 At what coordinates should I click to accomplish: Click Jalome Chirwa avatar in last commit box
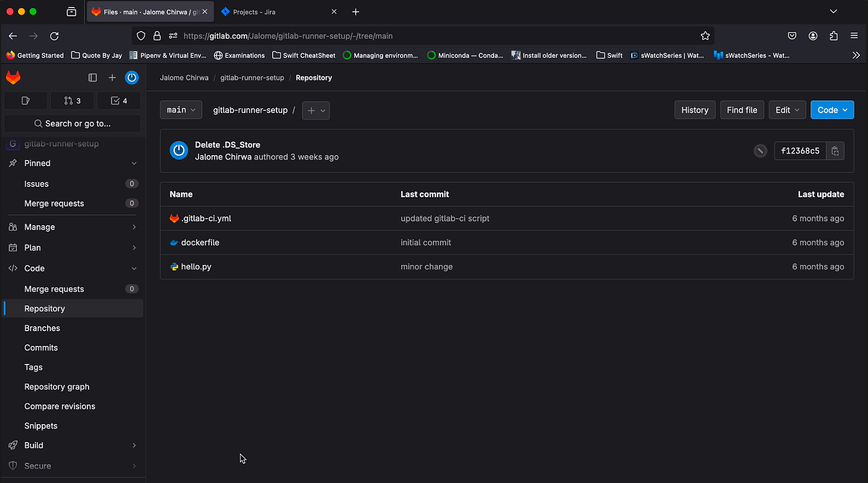[x=179, y=151]
